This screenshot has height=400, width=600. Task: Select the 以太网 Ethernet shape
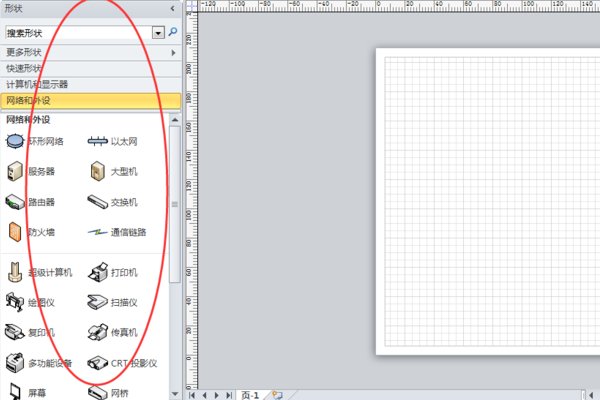click(x=112, y=141)
